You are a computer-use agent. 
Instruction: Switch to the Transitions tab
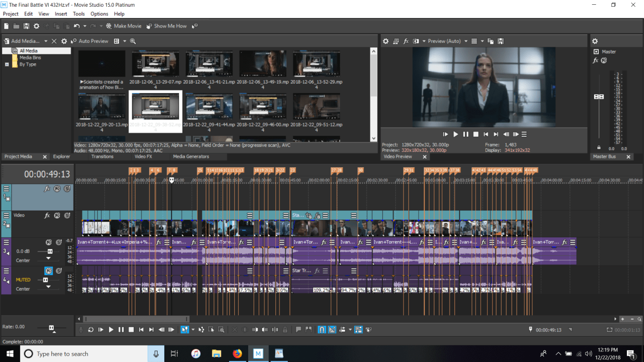(x=102, y=157)
